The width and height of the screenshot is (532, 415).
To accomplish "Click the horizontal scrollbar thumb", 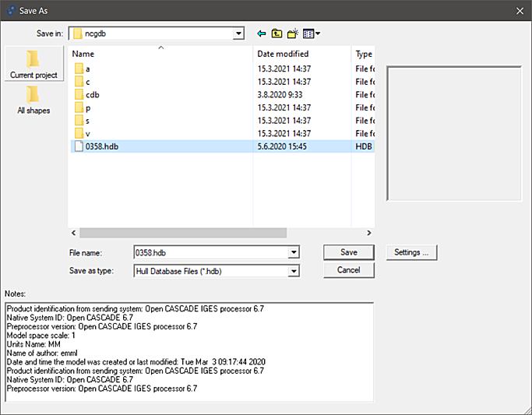I will (183, 233).
